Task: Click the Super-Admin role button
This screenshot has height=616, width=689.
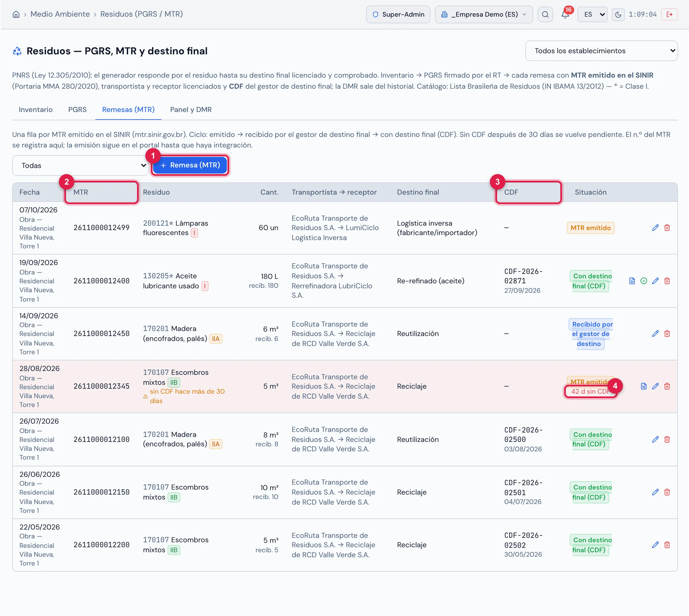Action: tap(398, 14)
